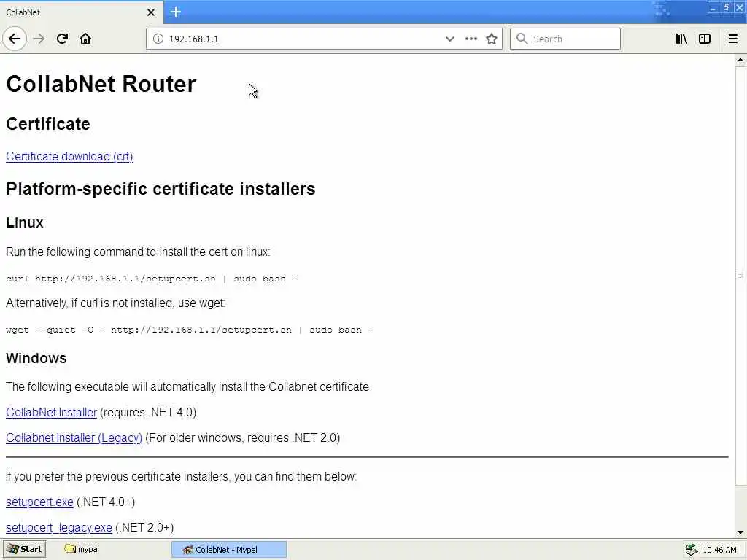747x560 pixels.
Task: Click the page scrollbar up arrow
Action: pyautogui.click(x=740, y=60)
